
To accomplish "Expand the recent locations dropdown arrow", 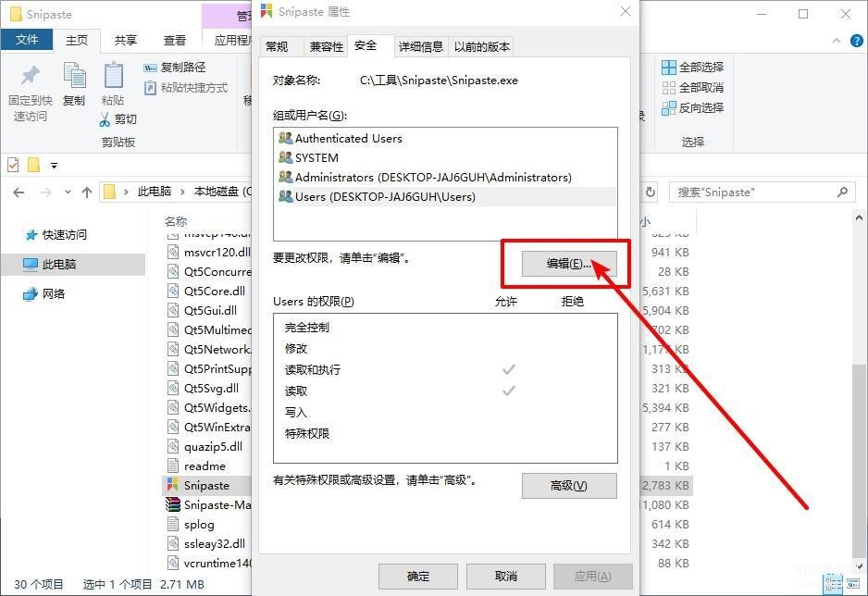I will pos(68,192).
